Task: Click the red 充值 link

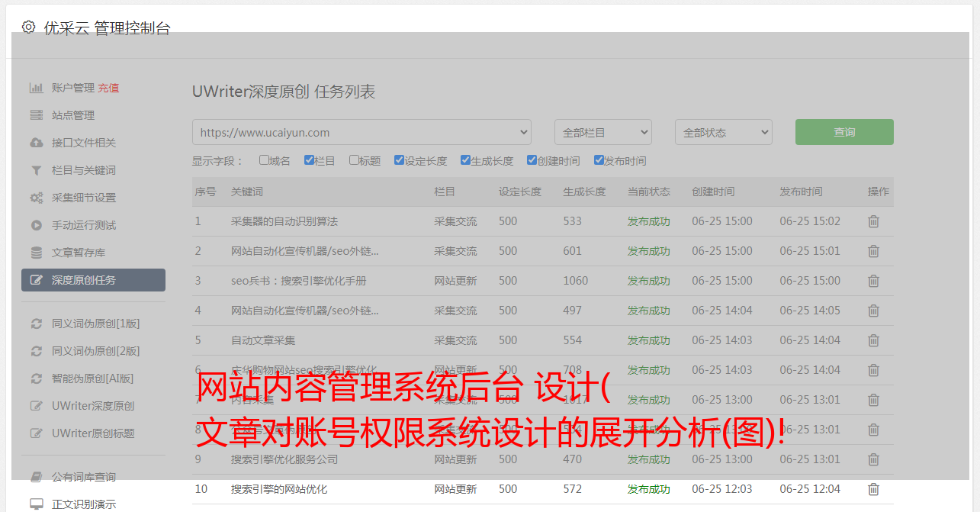Action: pos(108,88)
